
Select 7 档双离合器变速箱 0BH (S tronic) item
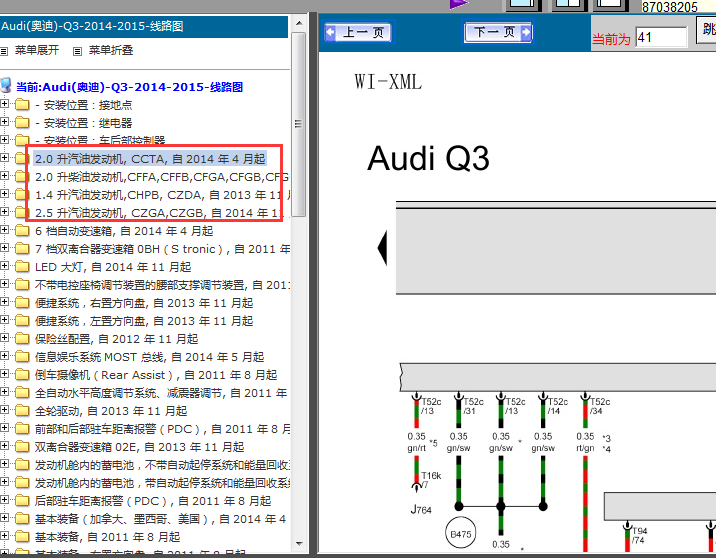[162, 249]
